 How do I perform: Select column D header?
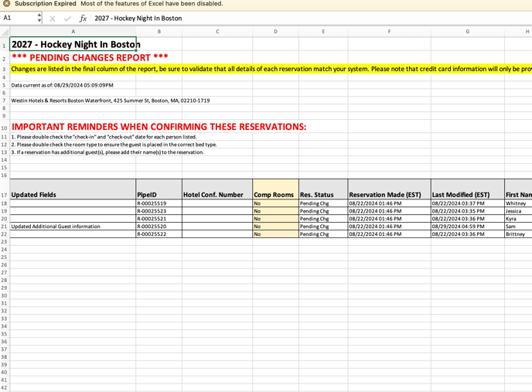[x=275, y=32]
